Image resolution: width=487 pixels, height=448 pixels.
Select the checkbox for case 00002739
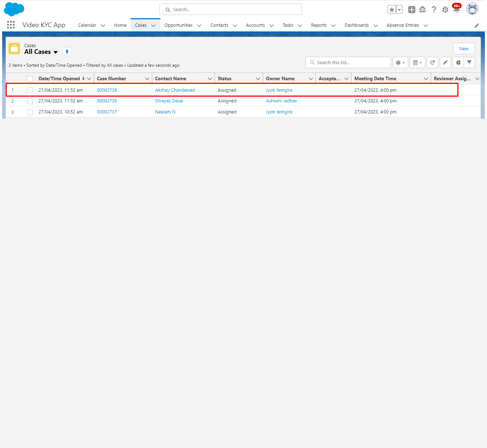click(x=30, y=90)
